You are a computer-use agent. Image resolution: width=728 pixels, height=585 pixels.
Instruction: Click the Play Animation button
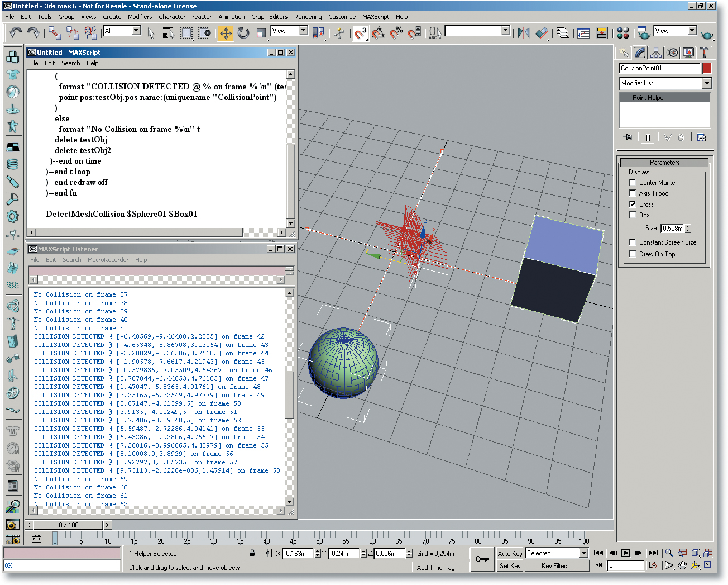[x=626, y=553]
